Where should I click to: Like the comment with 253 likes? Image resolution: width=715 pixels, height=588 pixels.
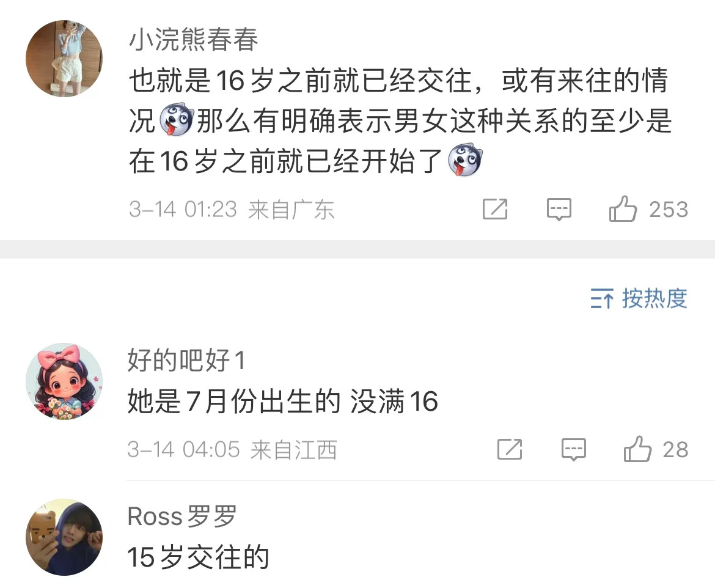623,209
